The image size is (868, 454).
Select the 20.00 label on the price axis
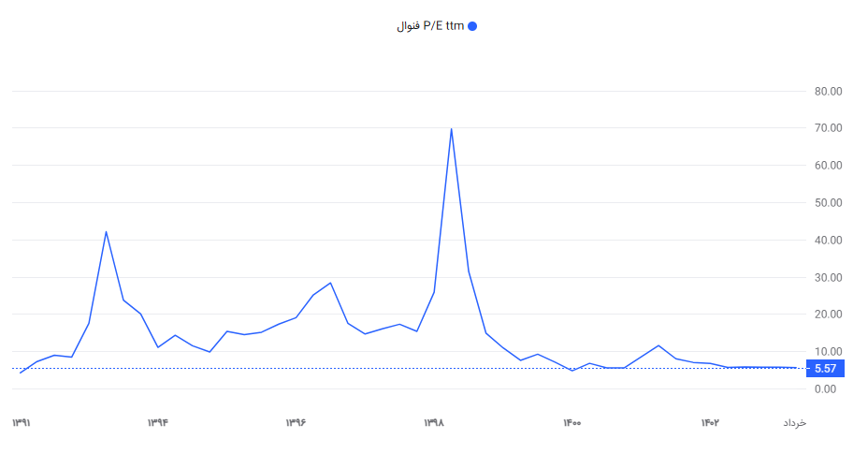pyautogui.click(x=829, y=315)
